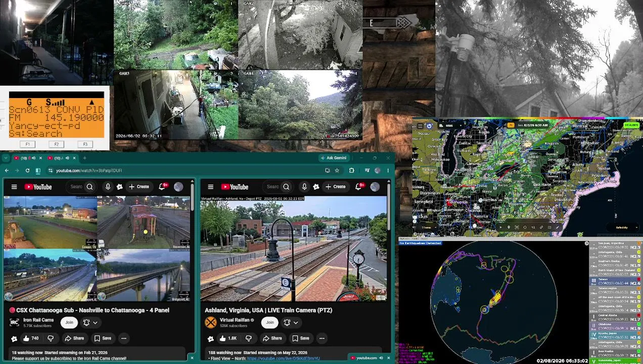Click Iron Rail Cams channel name
This screenshot has height=364, width=643.
click(38, 320)
